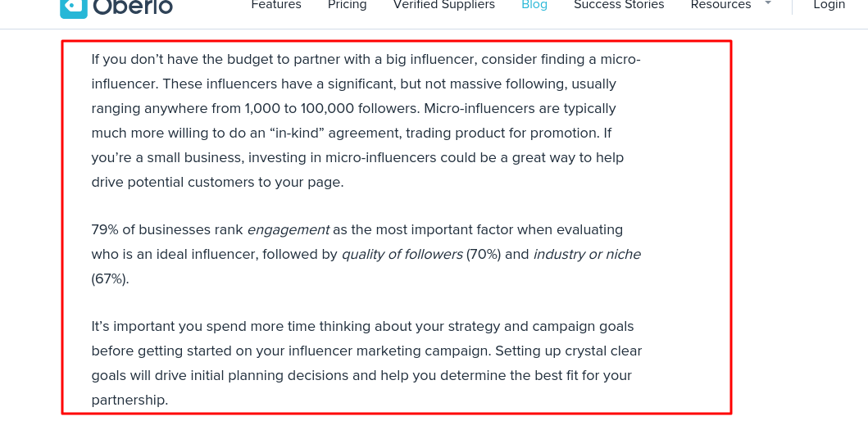
Task: Click the Oberlo logo icon
Action: pyautogui.click(x=74, y=7)
